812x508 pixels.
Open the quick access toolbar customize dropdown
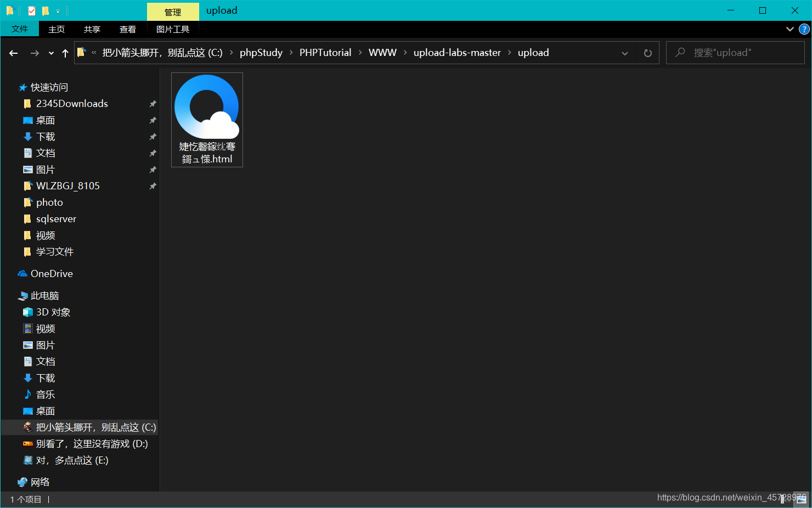coord(58,11)
